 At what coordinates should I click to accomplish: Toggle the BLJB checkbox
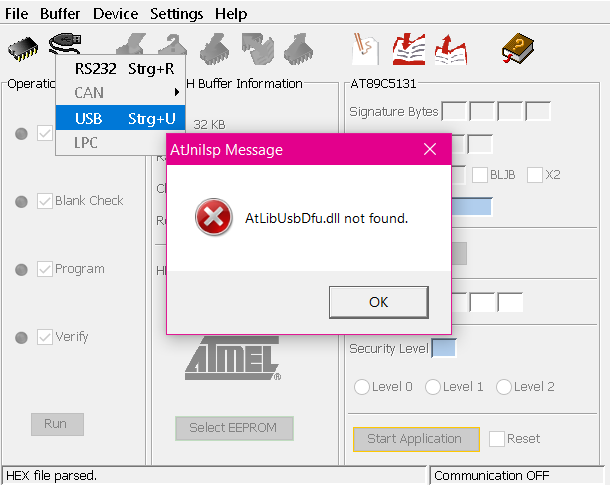[480, 175]
